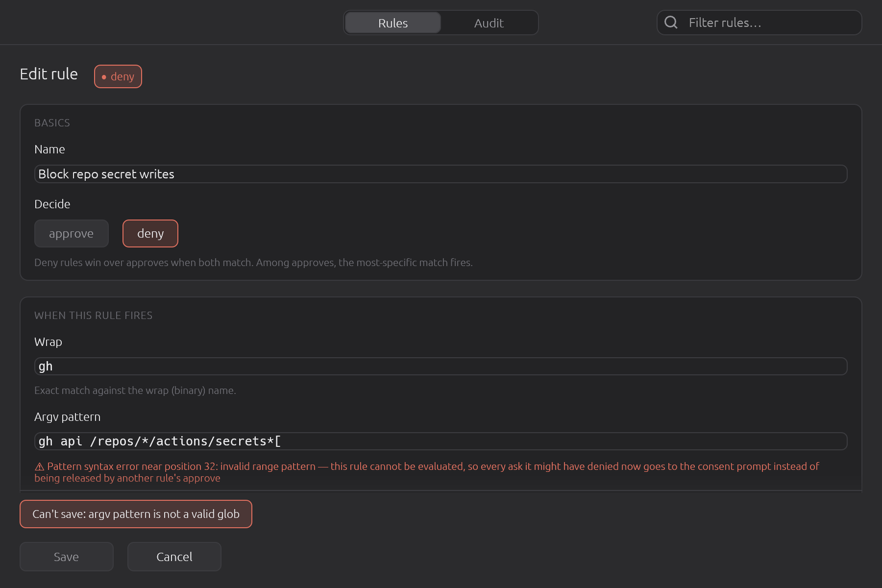Focus the Filter rules search field
The height and width of the screenshot is (588, 882).
coord(759,23)
